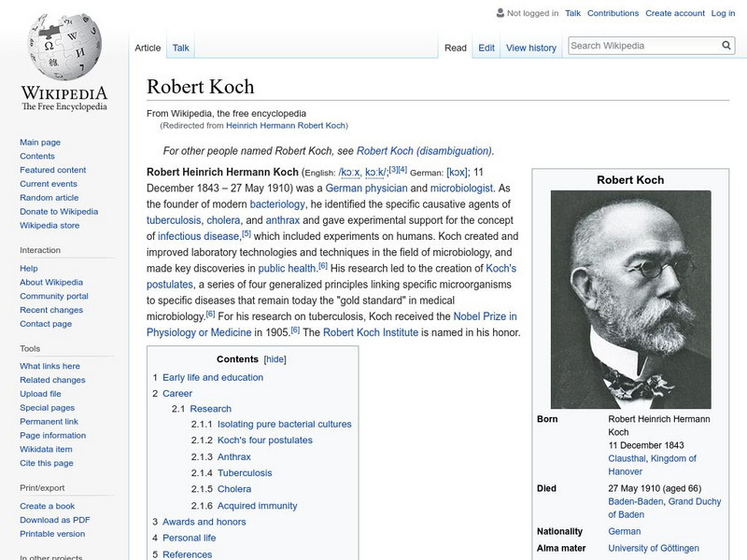
Task: Open Donate to Wikipedia
Action: (x=59, y=211)
